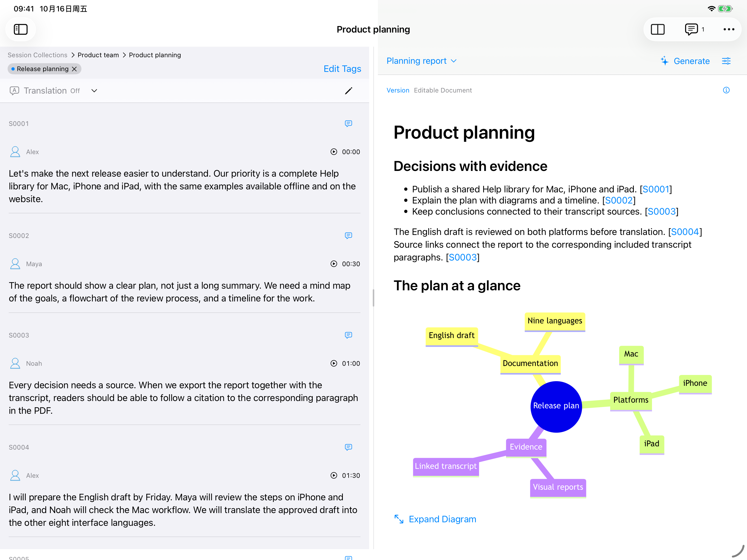Add comment to segment S0002

click(x=349, y=236)
